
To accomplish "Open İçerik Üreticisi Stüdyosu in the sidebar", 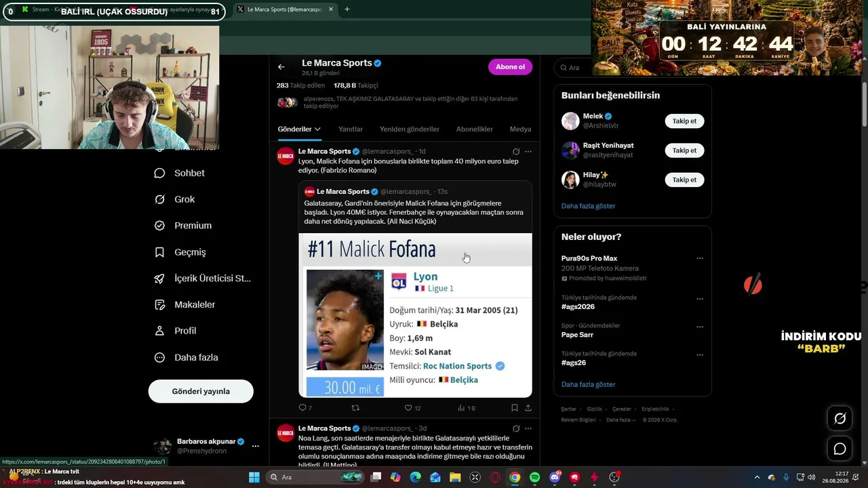I will point(203,279).
